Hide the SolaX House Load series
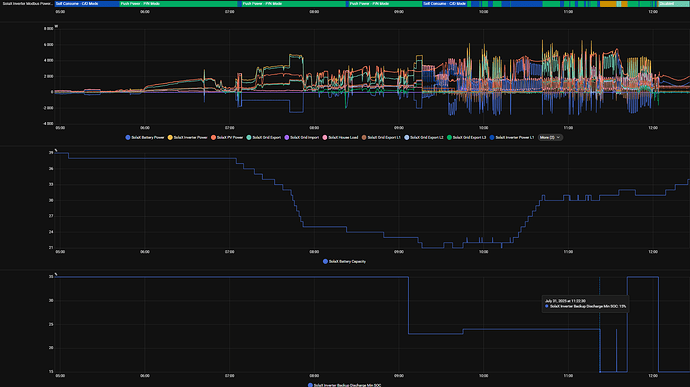Viewport: 690px width, 387px height. [x=341, y=137]
